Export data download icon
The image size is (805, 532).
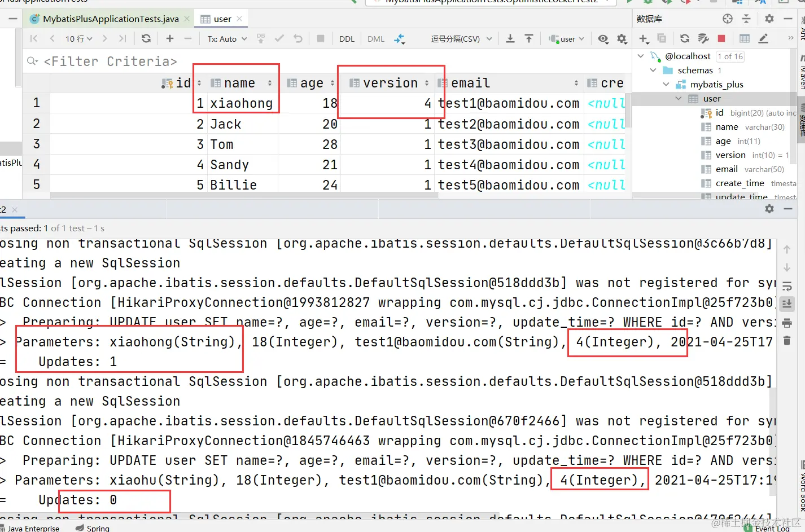point(510,38)
